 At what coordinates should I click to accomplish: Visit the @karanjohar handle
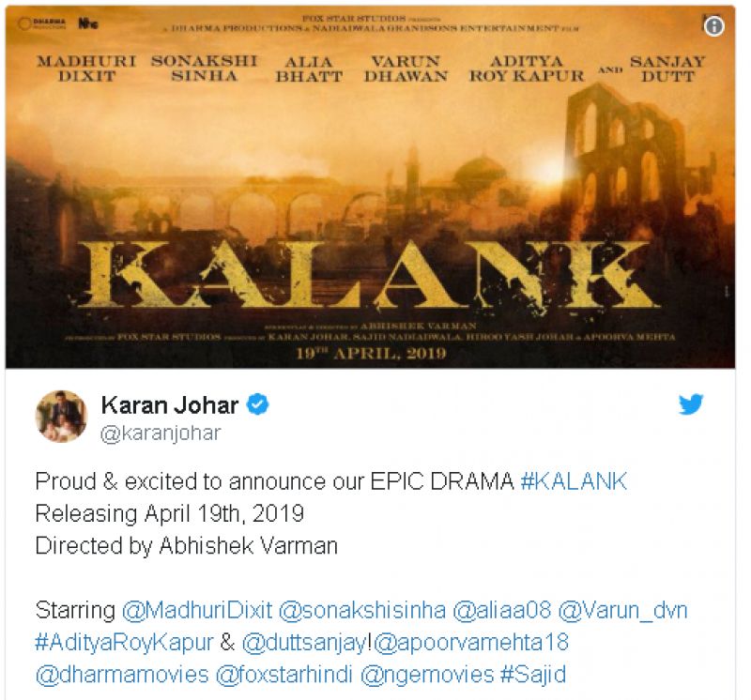[x=161, y=434]
